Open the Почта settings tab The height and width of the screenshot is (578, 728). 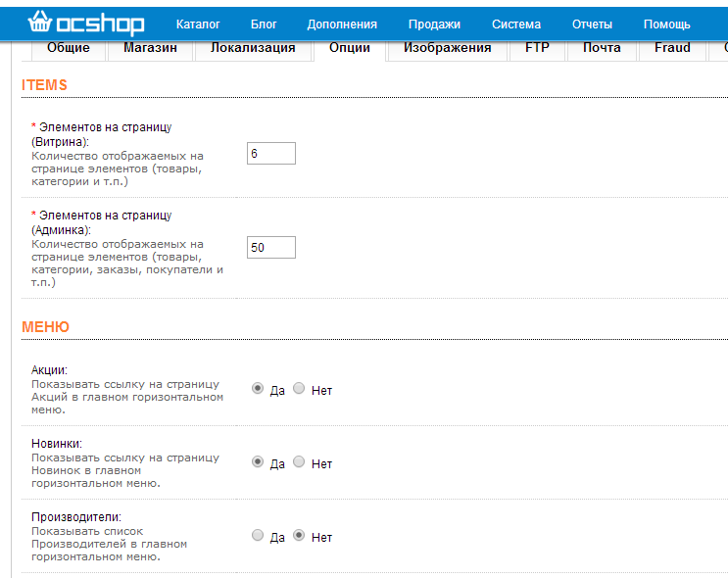click(602, 48)
